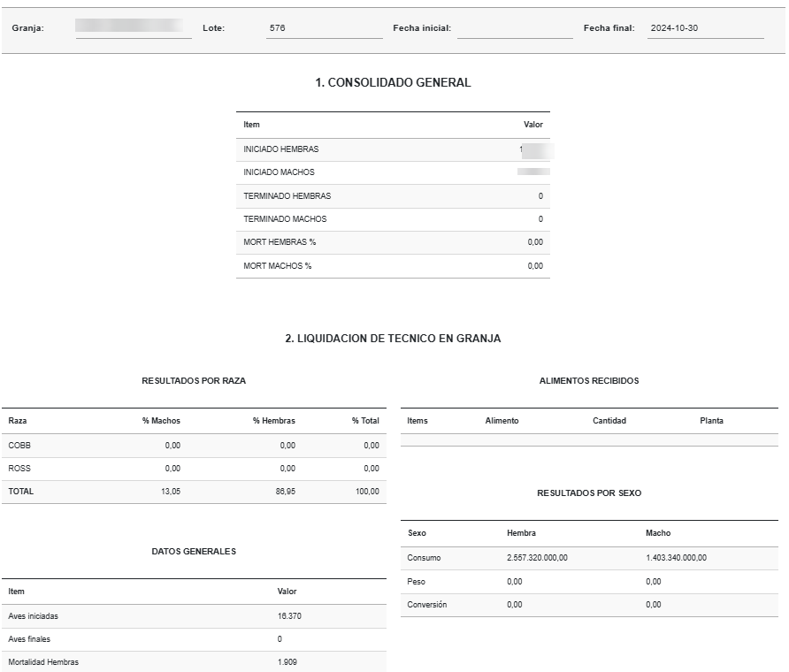Screen dimensions: 789x672
Task: Click the '% Total' column header
Action: (365, 421)
